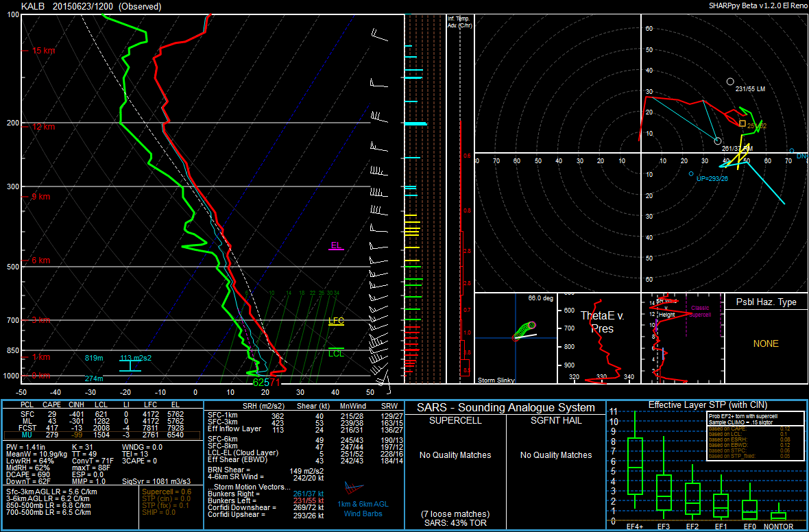Click the LCL-EL (Cloud Layer) row label
The image size is (809, 532).
tap(243, 452)
